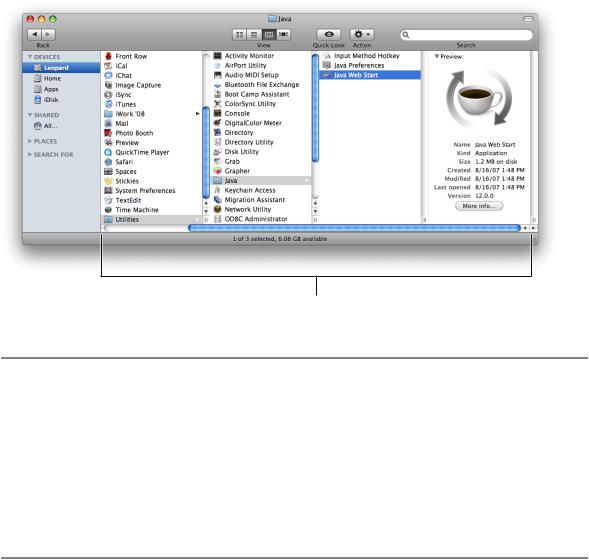The image size is (589, 560).
Task: Collapse the DEVICES section
Action: coord(30,57)
